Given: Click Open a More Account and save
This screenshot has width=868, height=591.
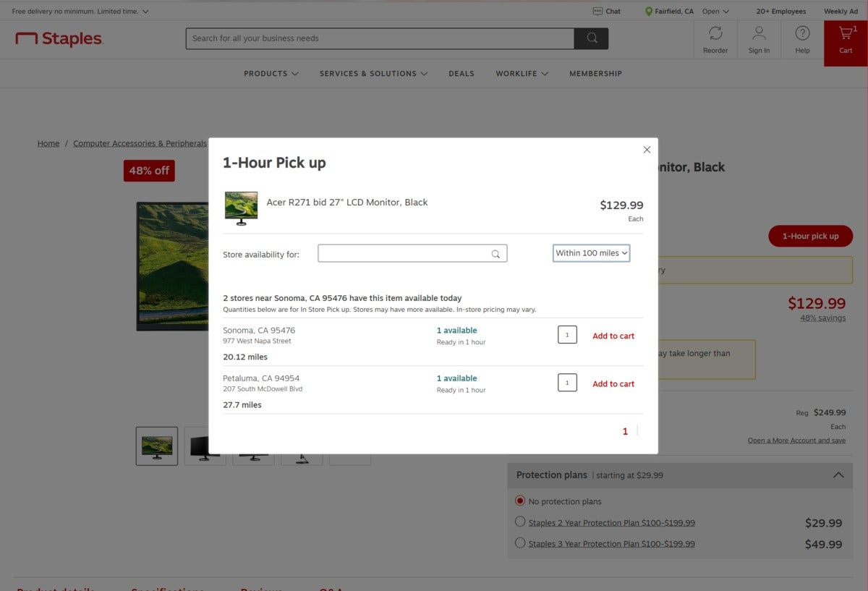Looking at the screenshot, I should [796, 441].
